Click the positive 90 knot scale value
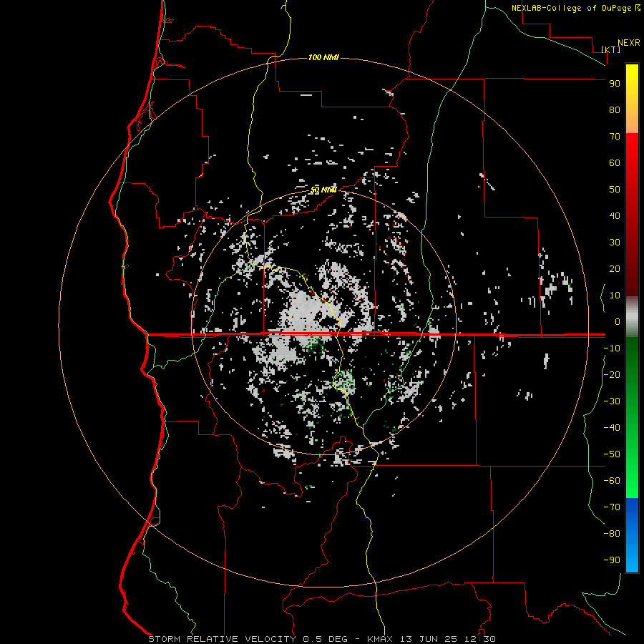644x644 pixels. point(615,84)
